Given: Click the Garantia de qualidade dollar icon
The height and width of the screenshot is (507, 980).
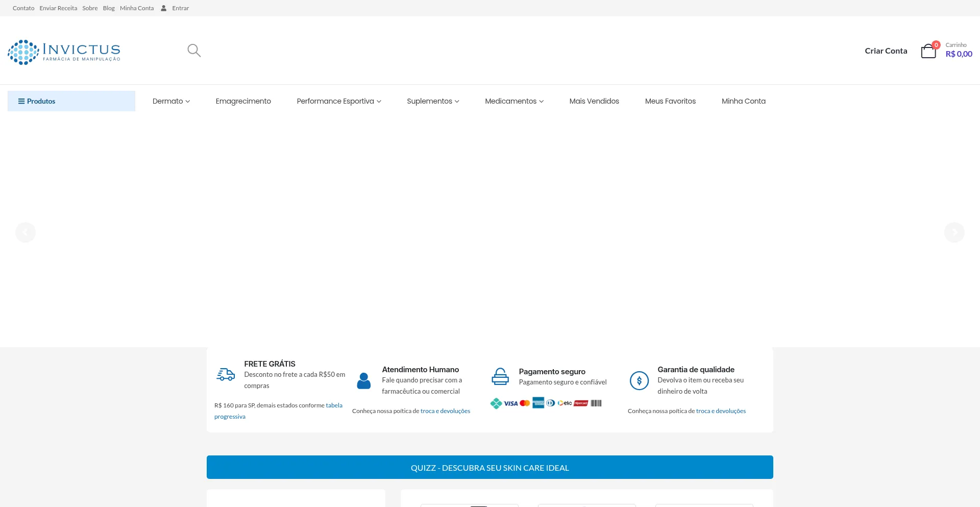Looking at the screenshot, I should tap(639, 380).
